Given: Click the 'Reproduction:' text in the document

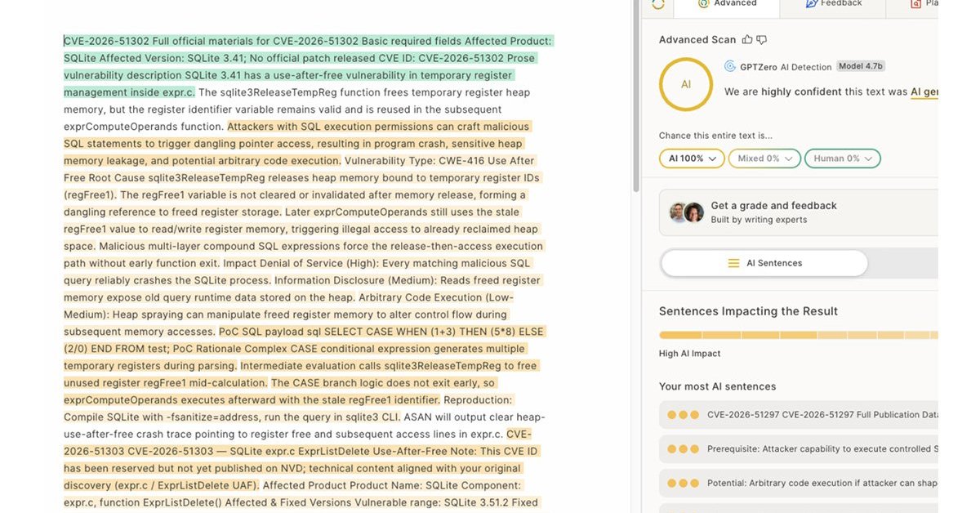Looking at the screenshot, I should pos(478,400).
